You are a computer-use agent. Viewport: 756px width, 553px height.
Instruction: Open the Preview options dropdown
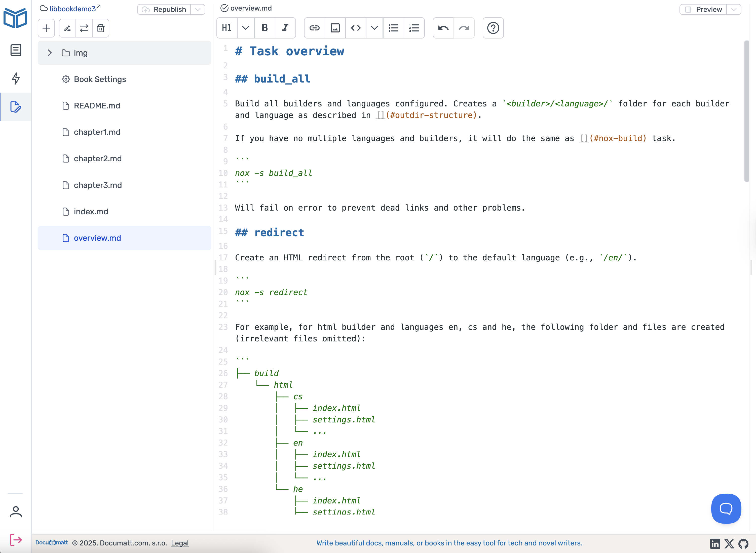pos(734,9)
